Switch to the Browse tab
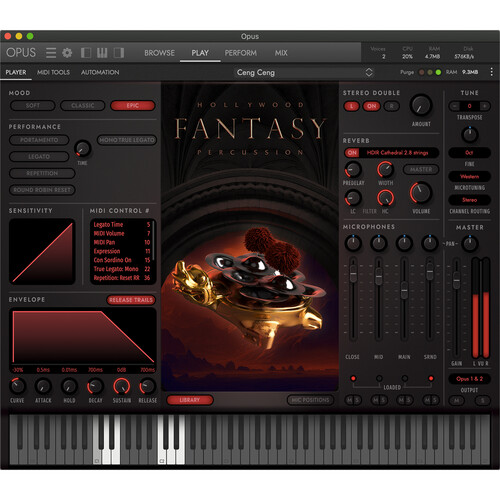Viewport: 500px width, 500px height. 159,53
